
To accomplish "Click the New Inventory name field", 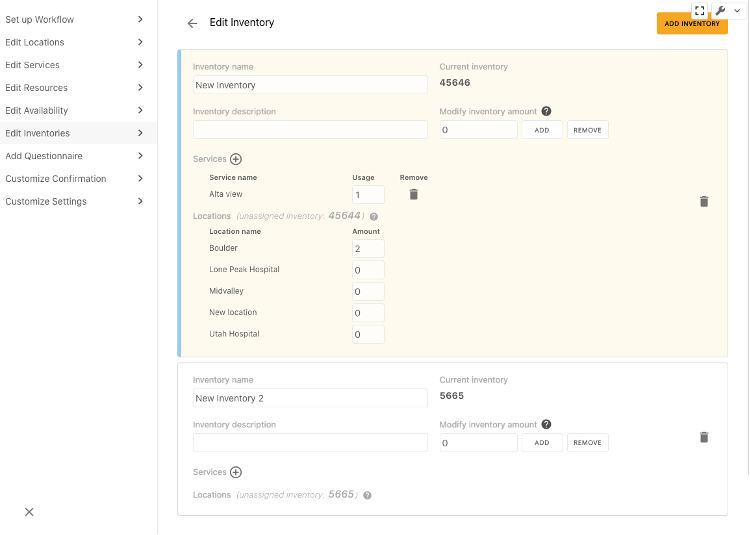I will point(310,85).
